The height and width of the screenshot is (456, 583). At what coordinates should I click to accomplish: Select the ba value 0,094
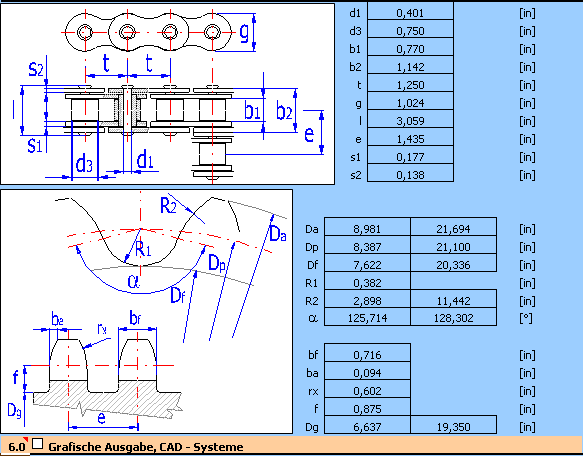367,371
